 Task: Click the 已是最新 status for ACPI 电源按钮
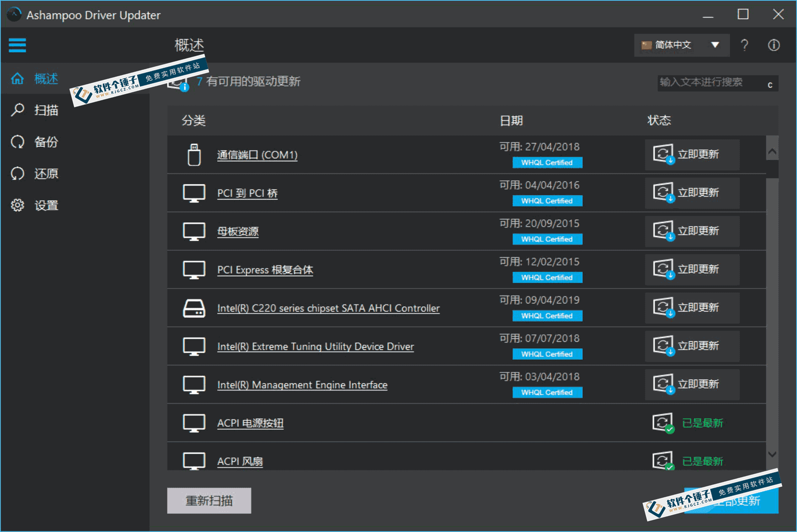pyautogui.click(x=702, y=423)
